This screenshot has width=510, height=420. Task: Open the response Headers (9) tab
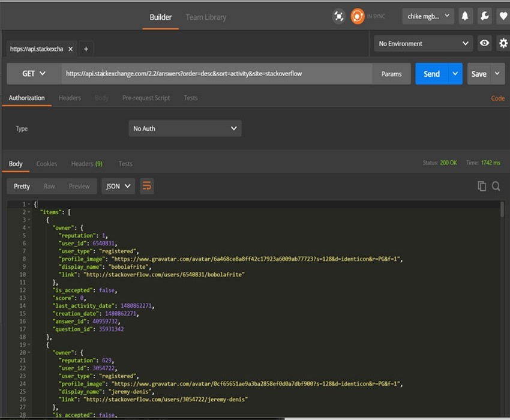point(86,164)
